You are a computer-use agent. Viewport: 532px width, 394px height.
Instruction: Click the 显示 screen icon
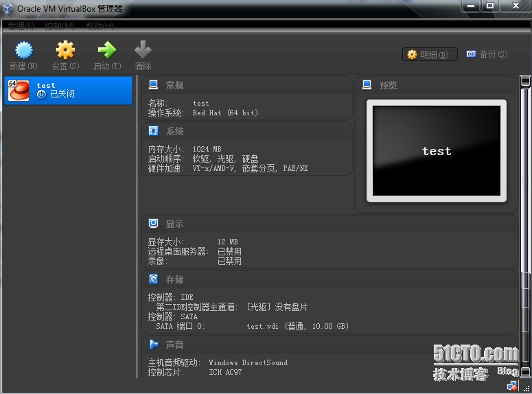(x=153, y=224)
